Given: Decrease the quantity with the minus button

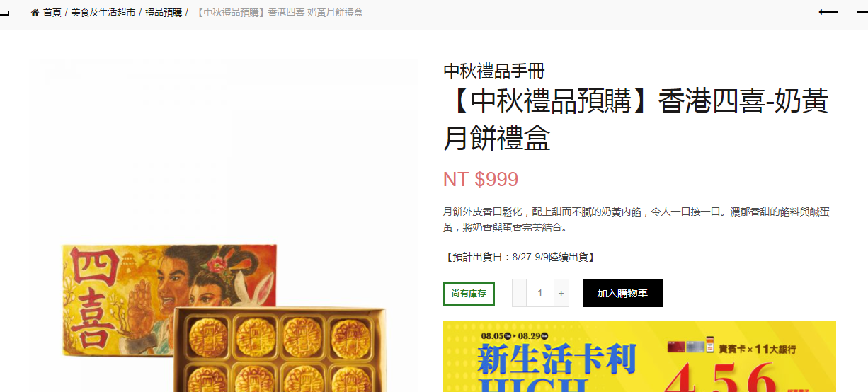Looking at the screenshot, I should [519, 293].
